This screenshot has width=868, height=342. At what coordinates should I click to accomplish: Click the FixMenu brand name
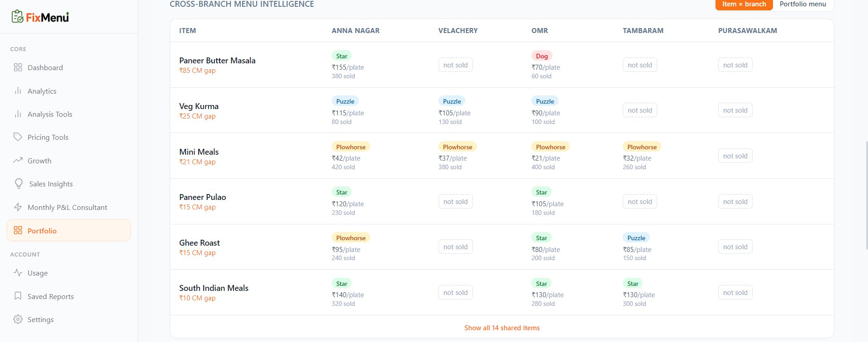tap(48, 17)
